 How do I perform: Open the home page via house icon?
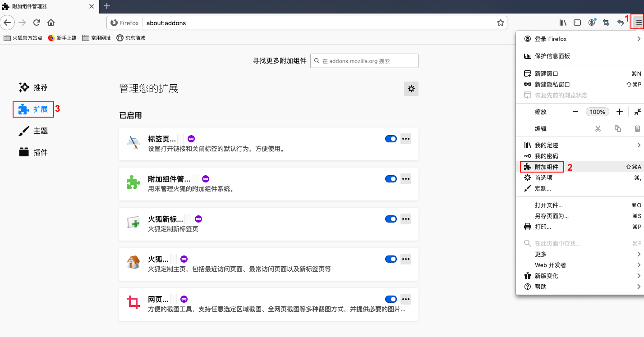coord(51,23)
